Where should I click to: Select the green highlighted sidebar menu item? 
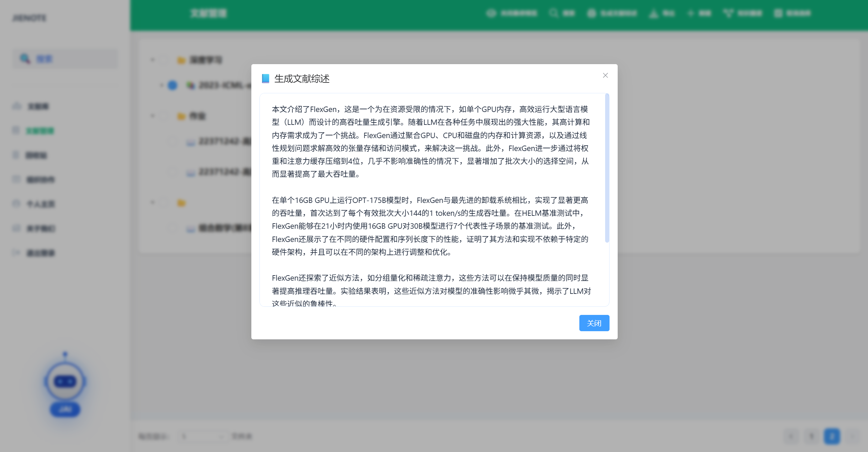point(40,131)
